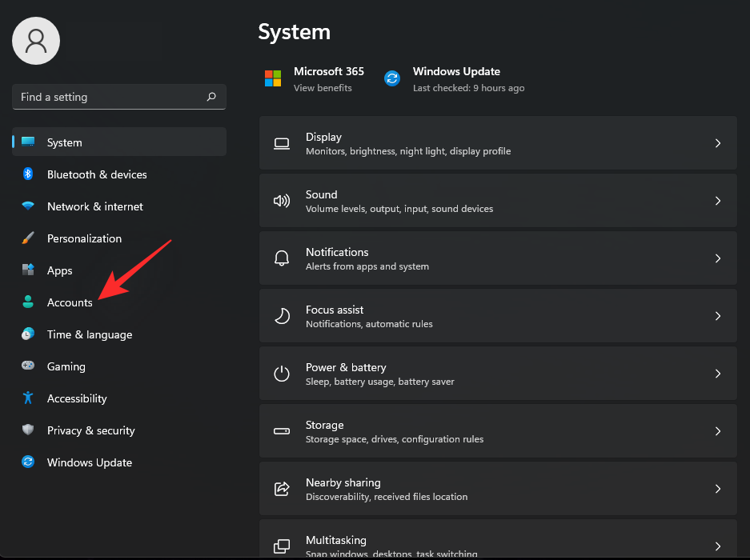Click the user profile avatar
The image size is (750, 560).
[x=36, y=40]
